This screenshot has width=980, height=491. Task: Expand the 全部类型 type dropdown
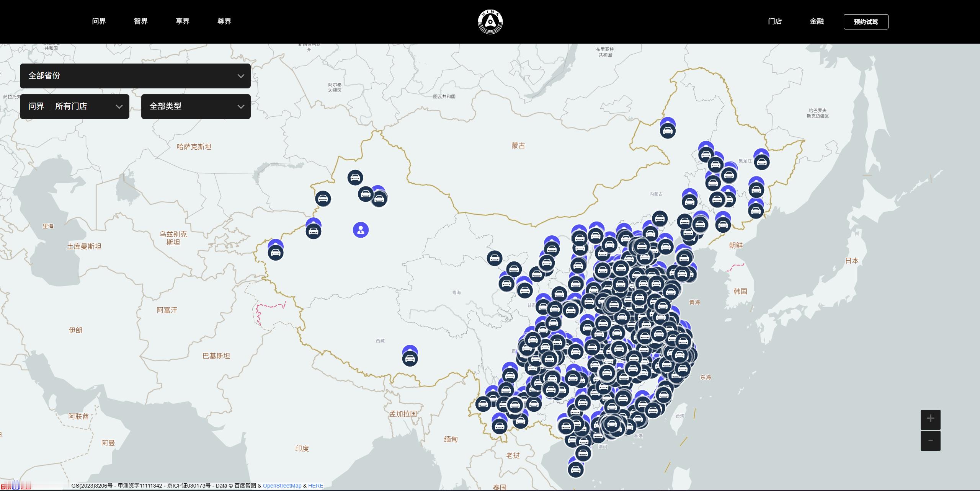click(196, 106)
